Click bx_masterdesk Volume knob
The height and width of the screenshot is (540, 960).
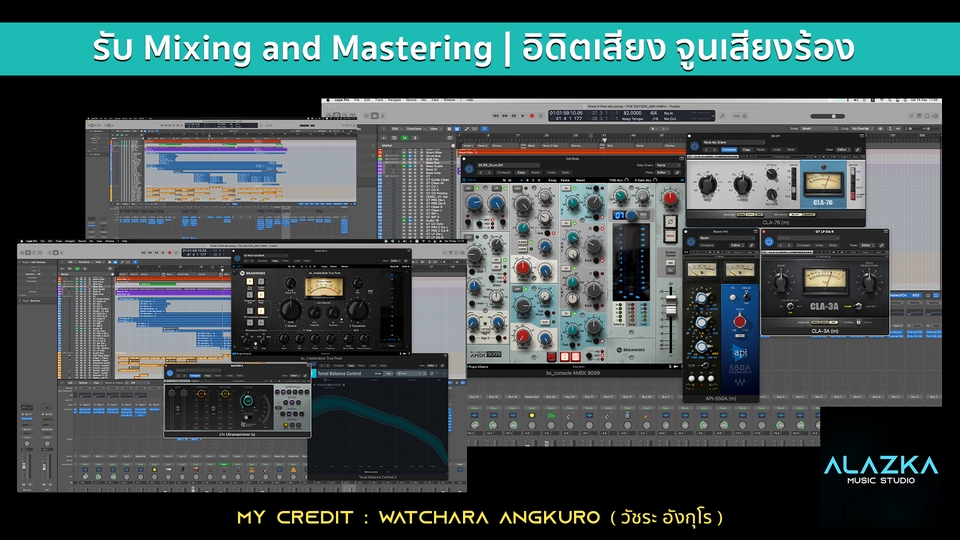pyautogui.click(x=291, y=310)
